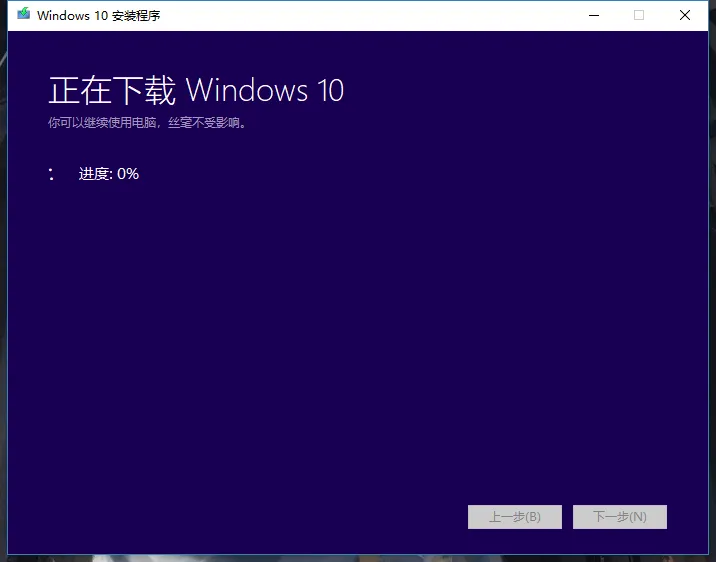Click the Windows 10 setup icon in title bar
The width and height of the screenshot is (716, 562).
coord(24,15)
